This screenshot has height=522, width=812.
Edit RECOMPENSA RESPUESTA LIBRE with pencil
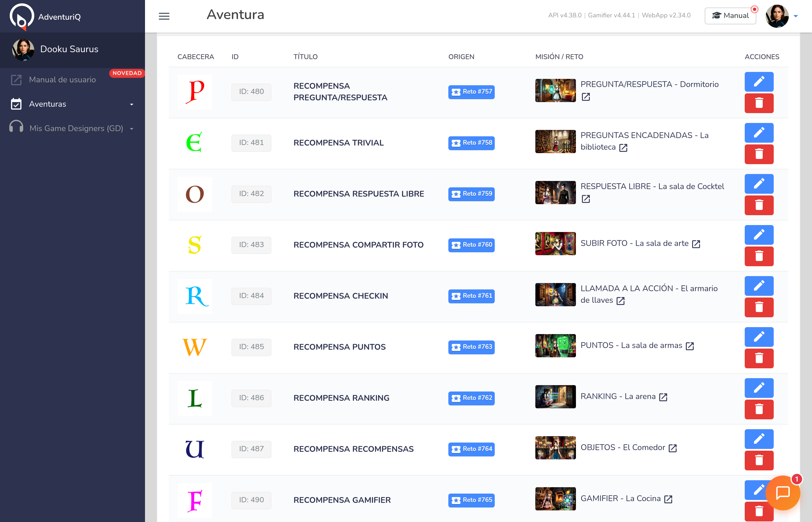point(759,184)
